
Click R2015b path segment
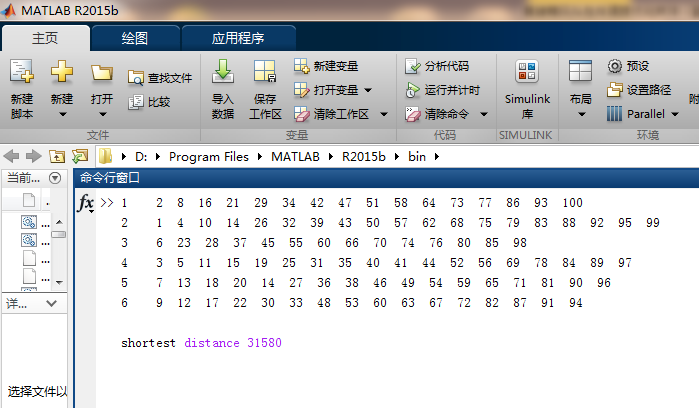coord(363,157)
